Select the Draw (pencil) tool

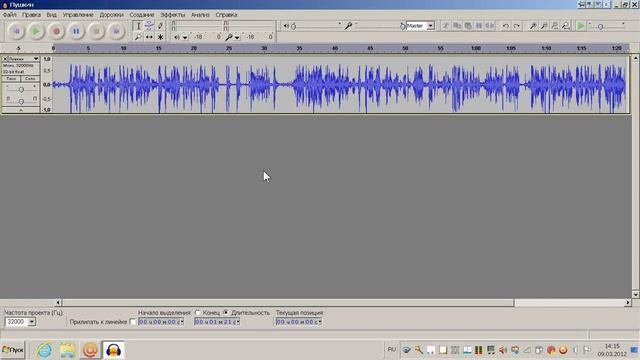click(160, 26)
